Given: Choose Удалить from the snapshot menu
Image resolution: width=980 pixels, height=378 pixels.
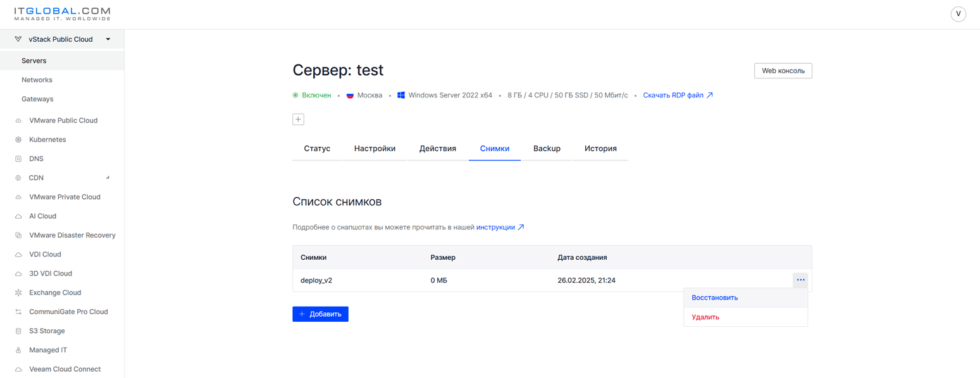Looking at the screenshot, I should pos(745,317).
